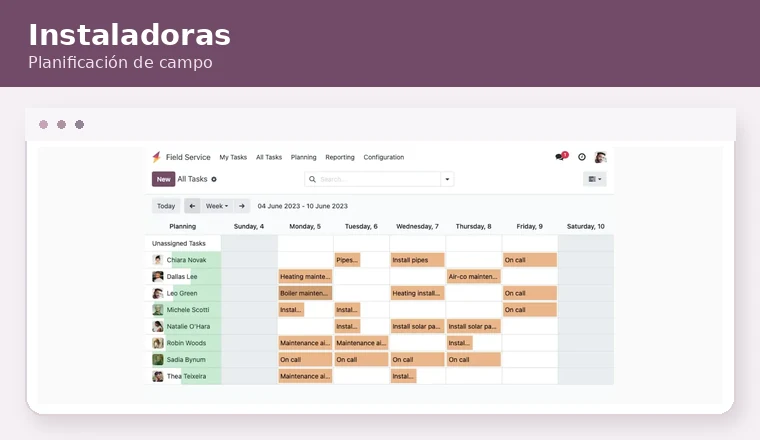The width and height of the screenshot is (760, 440).
Task: Open the Boiler maintenance task on Monday
Action: pos(305,293)
